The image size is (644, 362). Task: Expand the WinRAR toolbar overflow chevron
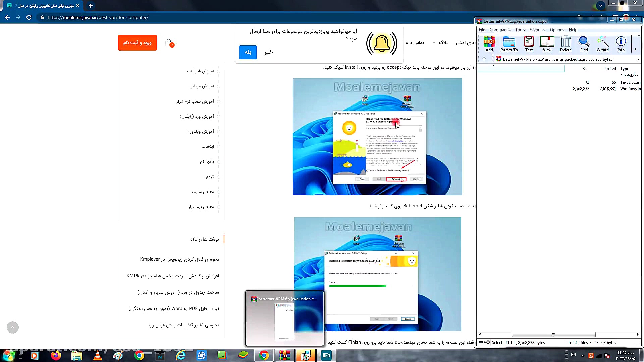(x=638, y=35)
